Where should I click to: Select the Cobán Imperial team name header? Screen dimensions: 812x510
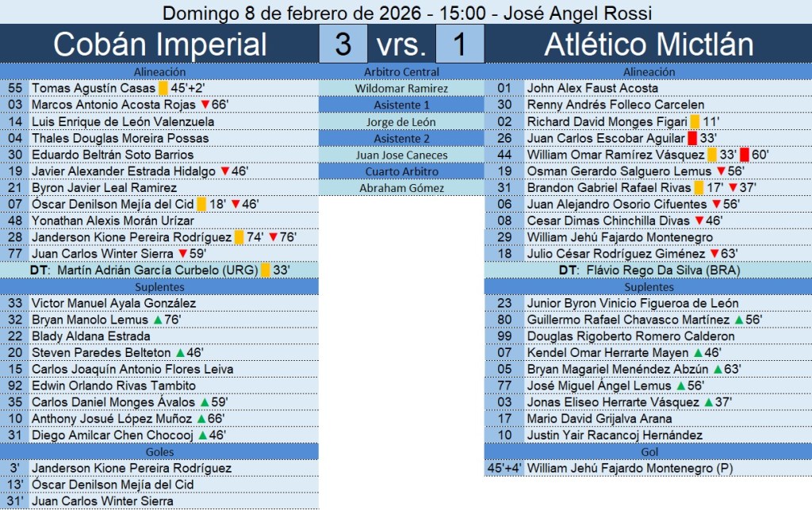pyautogui.click(x=159, y=44)
